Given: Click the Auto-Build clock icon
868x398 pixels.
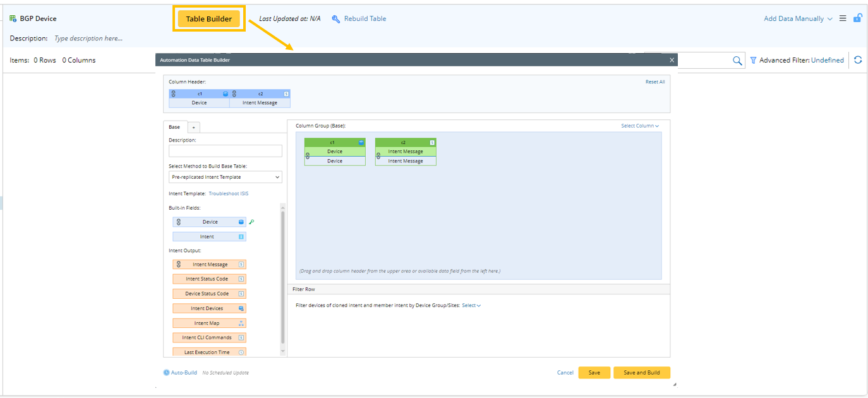Looking at the screenshot, I should 167,373.
